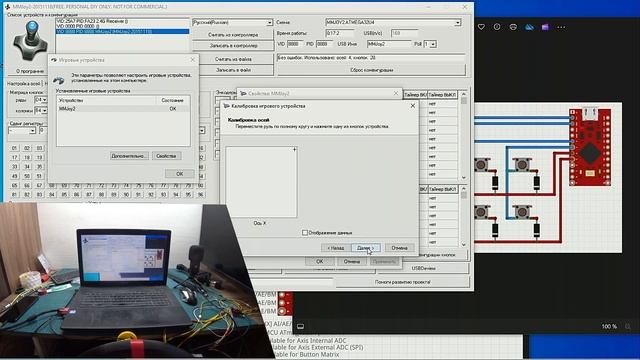The width and height of the screenshot is (640, 360).
Task: Click the filmstrip icon at photo viewer bottom left
Action: [300, 327]
